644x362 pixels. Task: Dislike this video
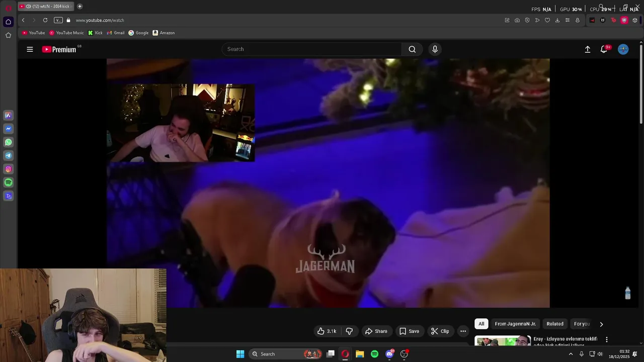(349, 331)
